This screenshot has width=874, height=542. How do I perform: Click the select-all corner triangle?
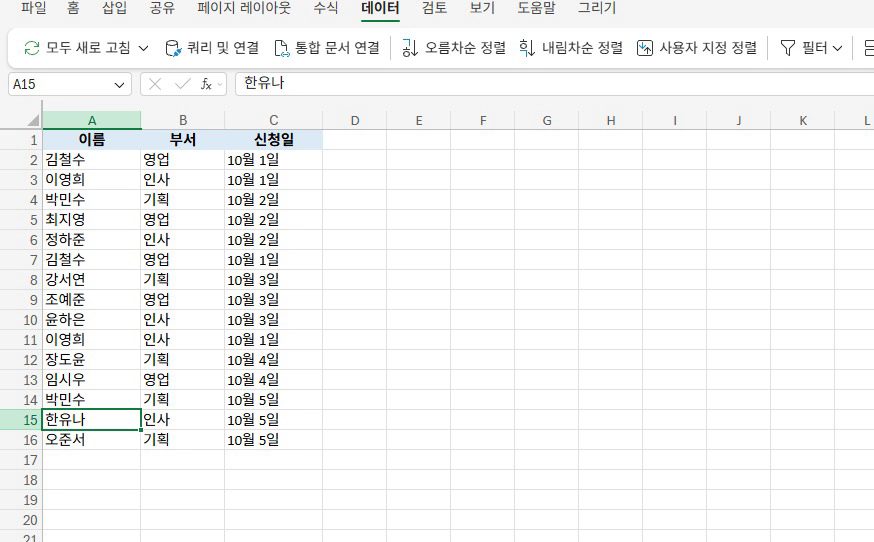[x=33, y=120]
